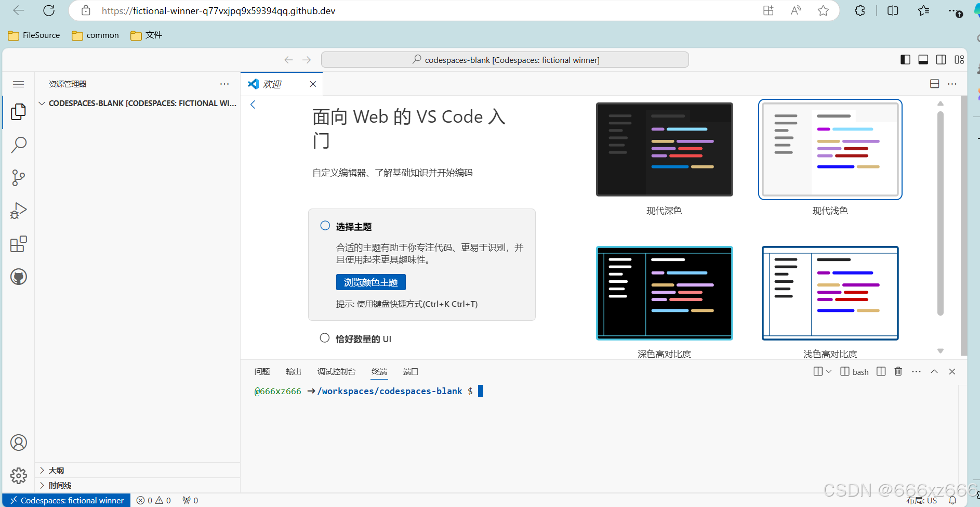Open the Source Control view
The width and height of the screenshot is (980, 507).
tap(19, 178)
